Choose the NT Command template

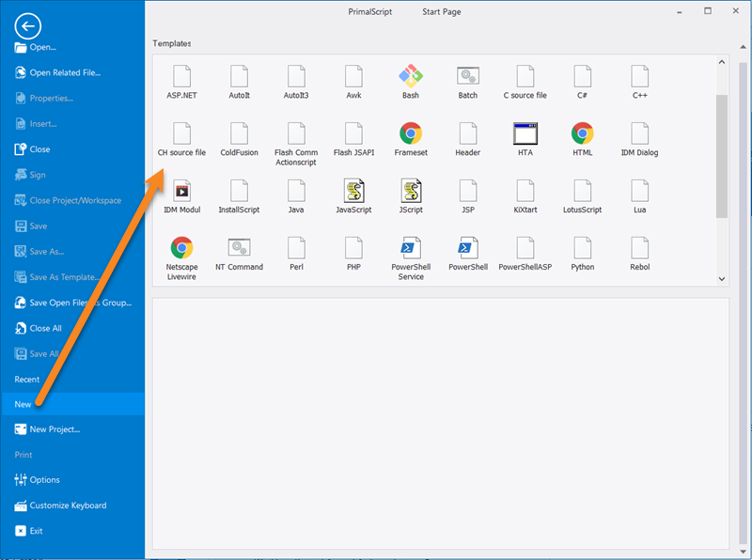[239, 254]
